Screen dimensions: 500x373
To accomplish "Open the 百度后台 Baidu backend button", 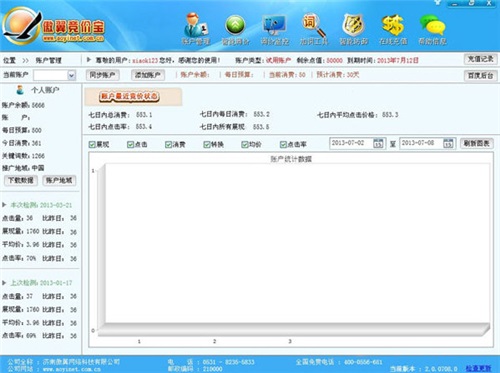I will pyautogui.click(x=480, y=76).
